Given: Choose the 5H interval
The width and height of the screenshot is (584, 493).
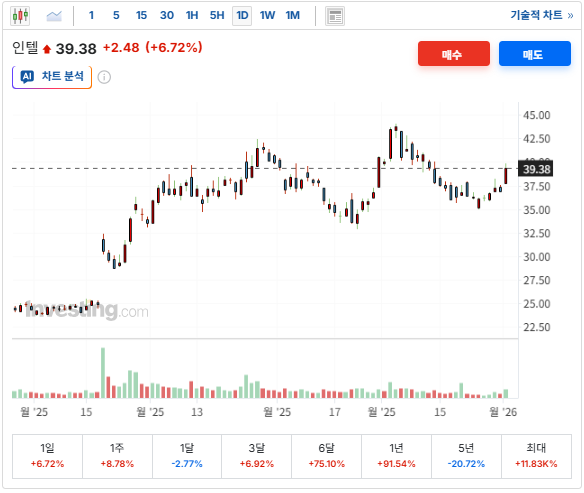Looking at the screenshot, I should [217, 15].
